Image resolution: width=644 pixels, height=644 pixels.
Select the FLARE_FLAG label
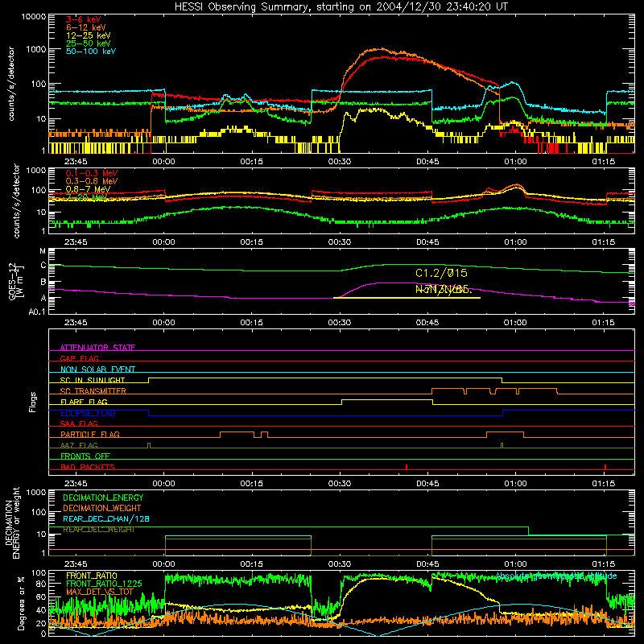pos(84,402)
